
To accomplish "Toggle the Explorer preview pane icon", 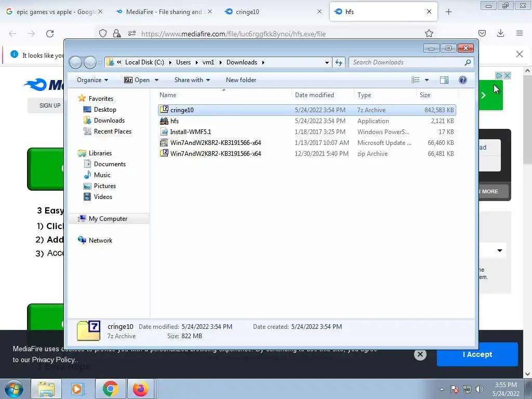I will 444,79.
